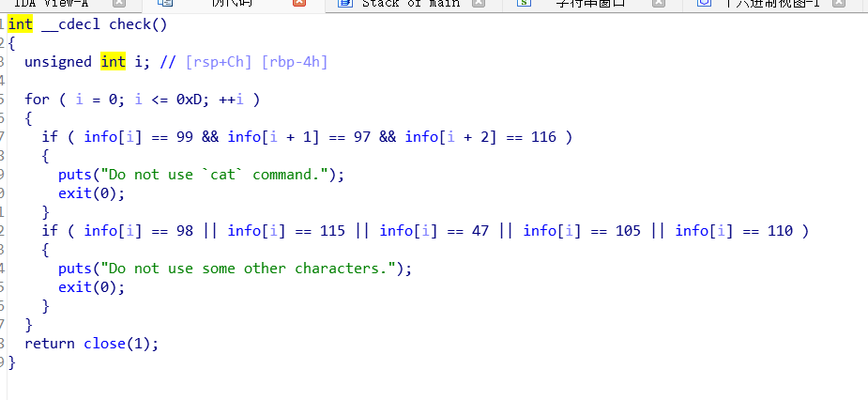Click the highlighted int return type on line one

[x=20, y=24]
